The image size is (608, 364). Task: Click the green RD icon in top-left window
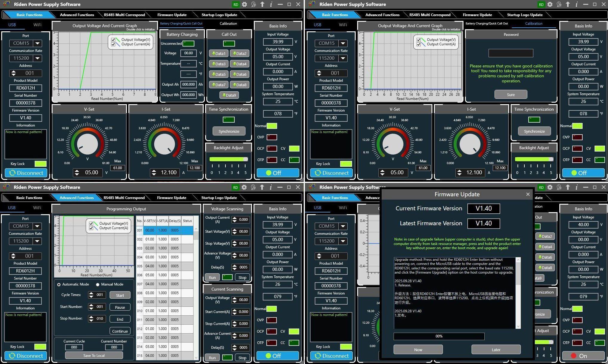[236, 4]
